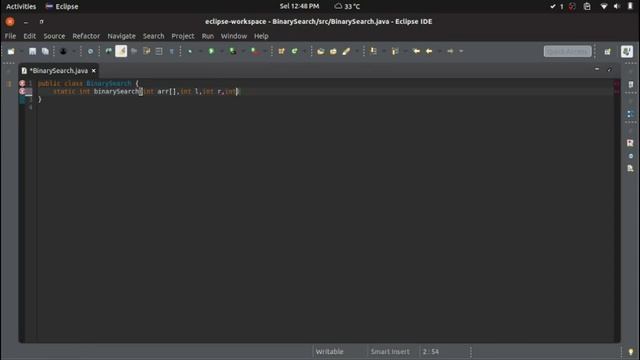Image resolution: width=640 pixels, height=360 pixels.
Task: Click the Next Annotation toolbar icon
Action: tap(373, 51)
